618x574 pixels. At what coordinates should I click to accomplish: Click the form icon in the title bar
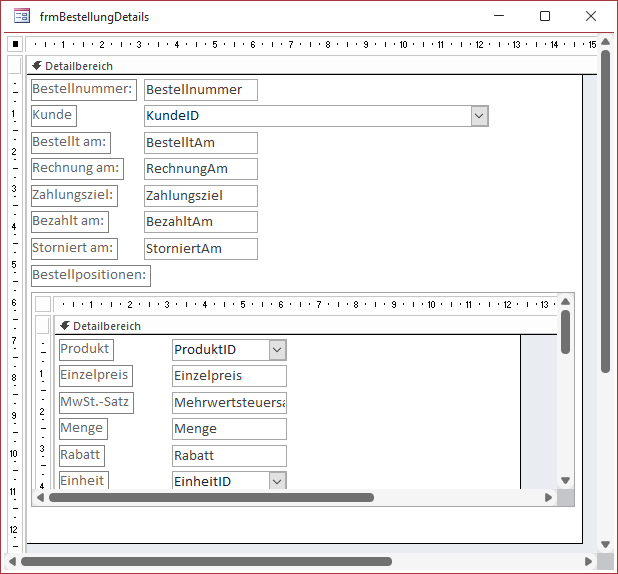pos(21,17)
